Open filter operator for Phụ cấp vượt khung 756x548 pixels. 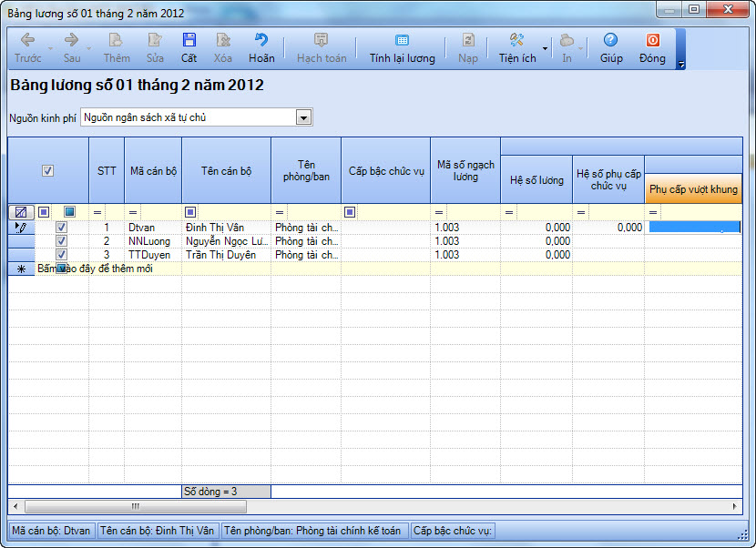pos(653,212)
